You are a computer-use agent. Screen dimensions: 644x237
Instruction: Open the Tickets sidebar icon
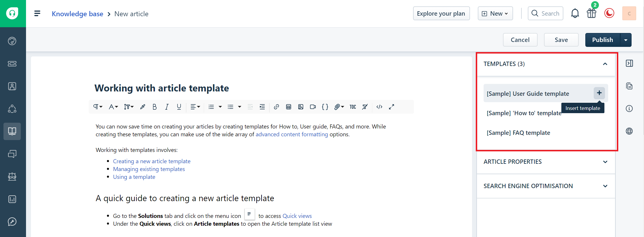pyautogui.click(x=12, y=64)
